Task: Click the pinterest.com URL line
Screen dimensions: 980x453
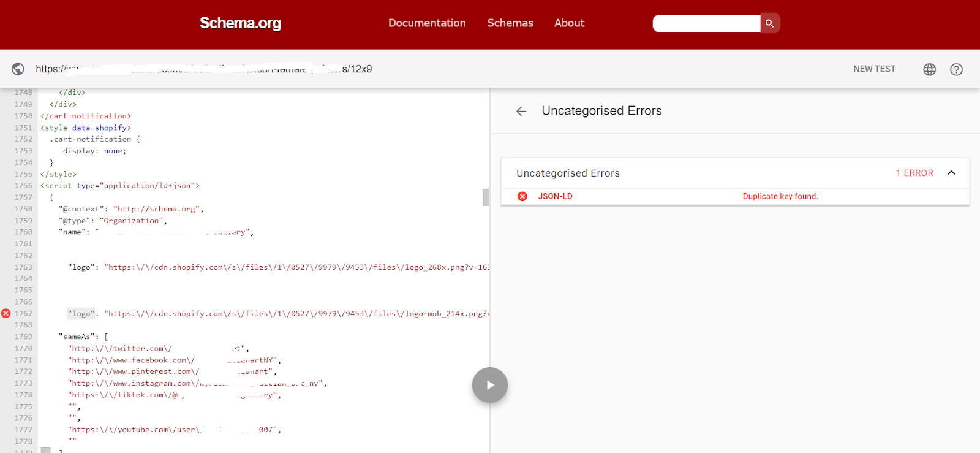Action: click(172, 371)
